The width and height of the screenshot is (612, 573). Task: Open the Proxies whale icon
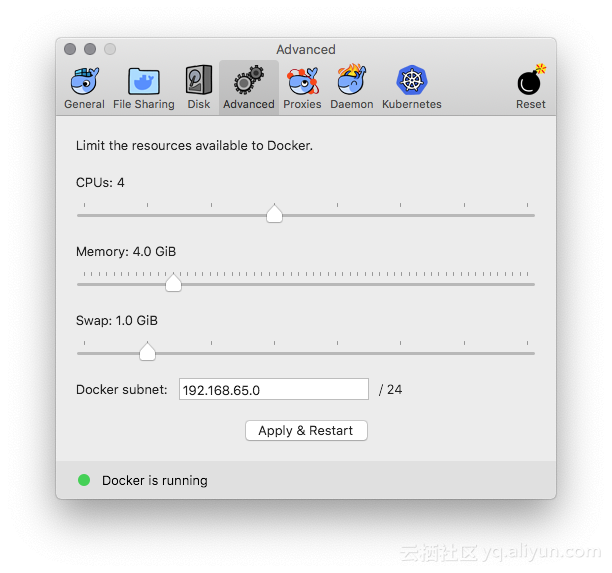[x=303, y=81]
